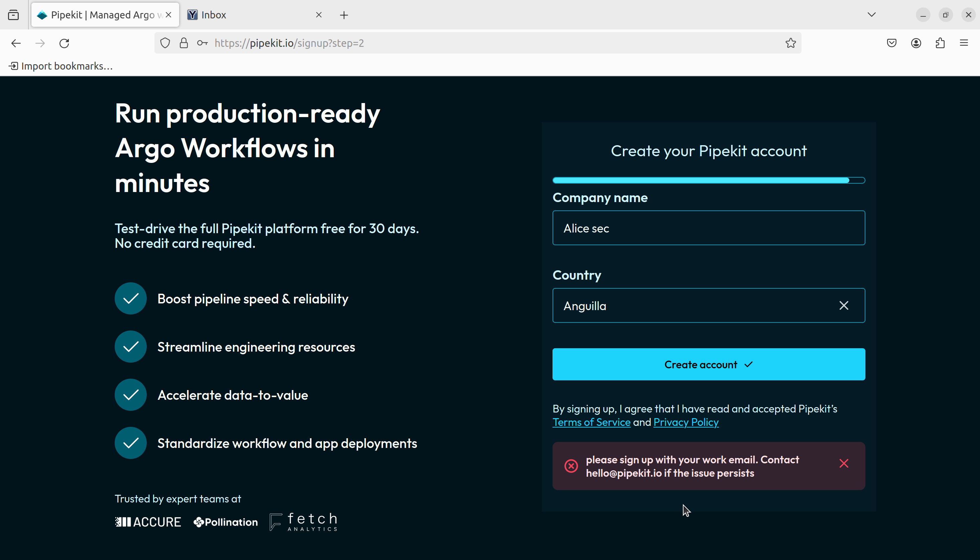The image size is (980, 560).
Task: Open the Extensions puzzle icon
Action: (940, 43)
